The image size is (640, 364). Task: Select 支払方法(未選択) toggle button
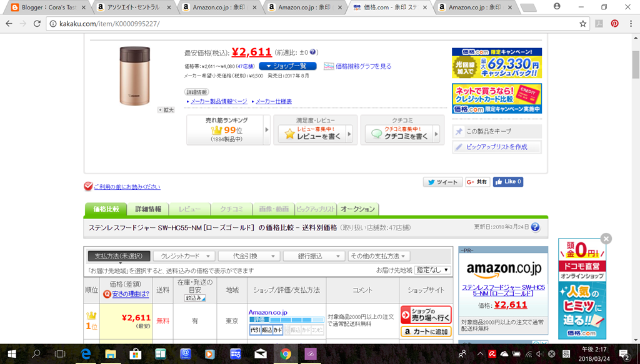coord(119,256)
